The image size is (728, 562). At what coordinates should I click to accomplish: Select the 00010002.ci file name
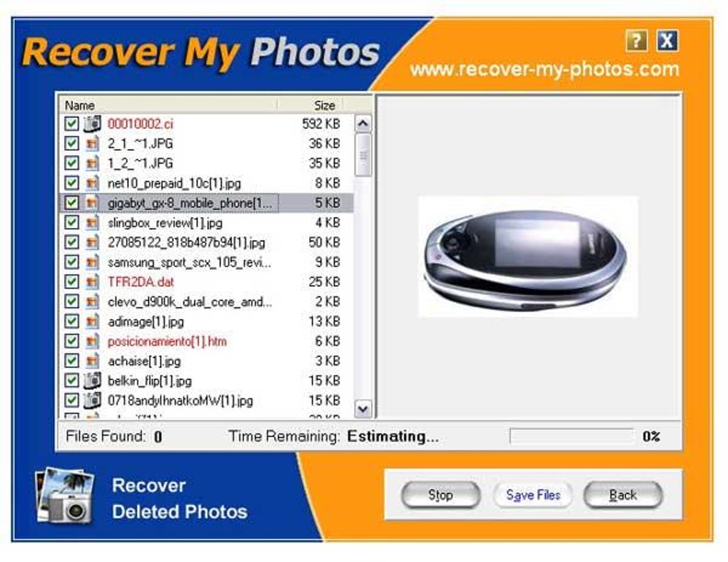pos(140,124)
